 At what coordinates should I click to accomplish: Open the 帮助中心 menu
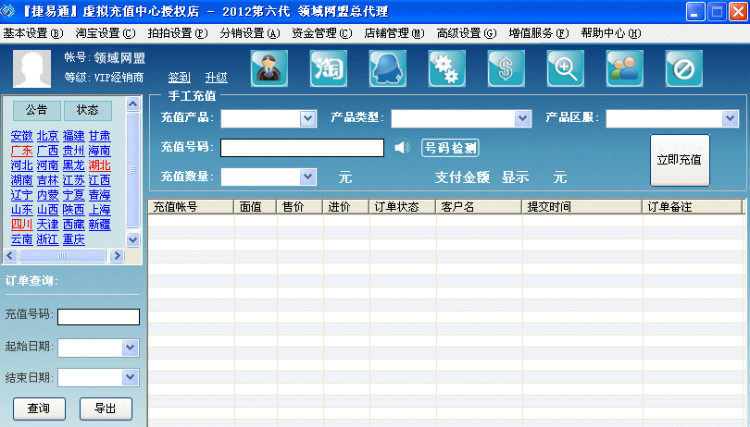[x=611, y=33]
